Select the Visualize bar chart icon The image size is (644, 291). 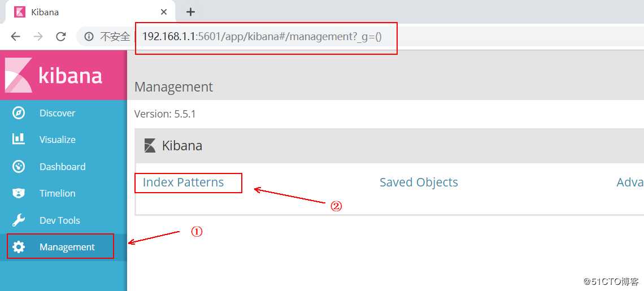pyautogui.click(x=19, y=140)
